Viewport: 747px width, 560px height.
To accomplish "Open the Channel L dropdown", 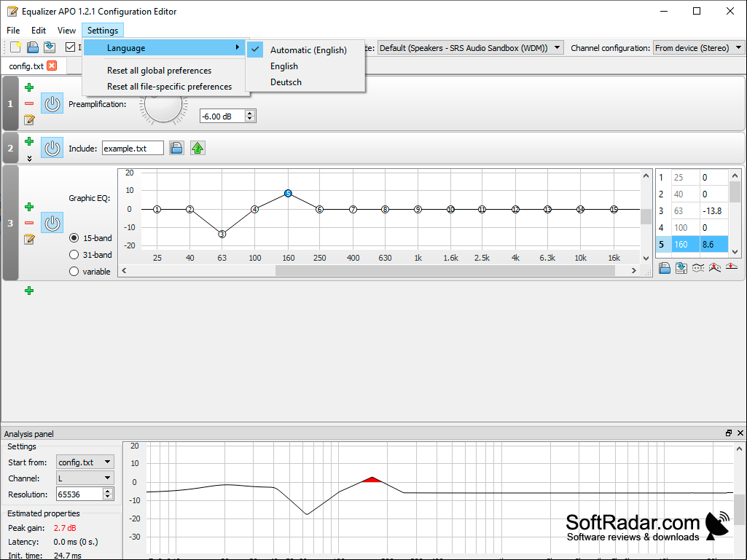I will [85, 478].
